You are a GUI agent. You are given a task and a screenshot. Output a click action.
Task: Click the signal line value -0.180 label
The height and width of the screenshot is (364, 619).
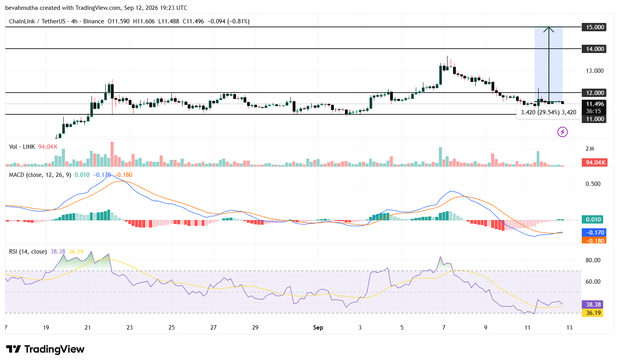coord(594,241)
